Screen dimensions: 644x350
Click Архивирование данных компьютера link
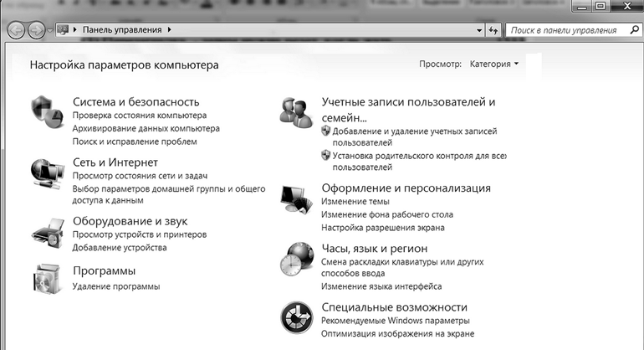point(146,128)
